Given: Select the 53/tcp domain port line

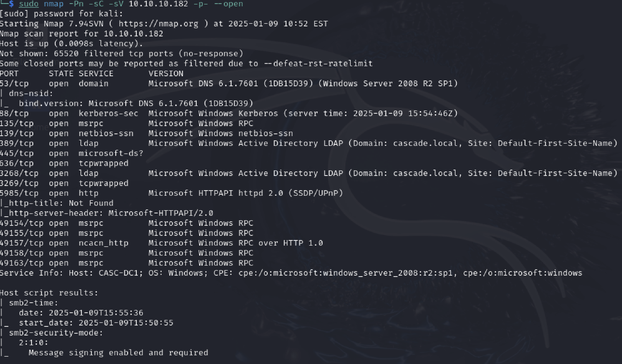Looking at the screenshot, I should pos(229,84).
